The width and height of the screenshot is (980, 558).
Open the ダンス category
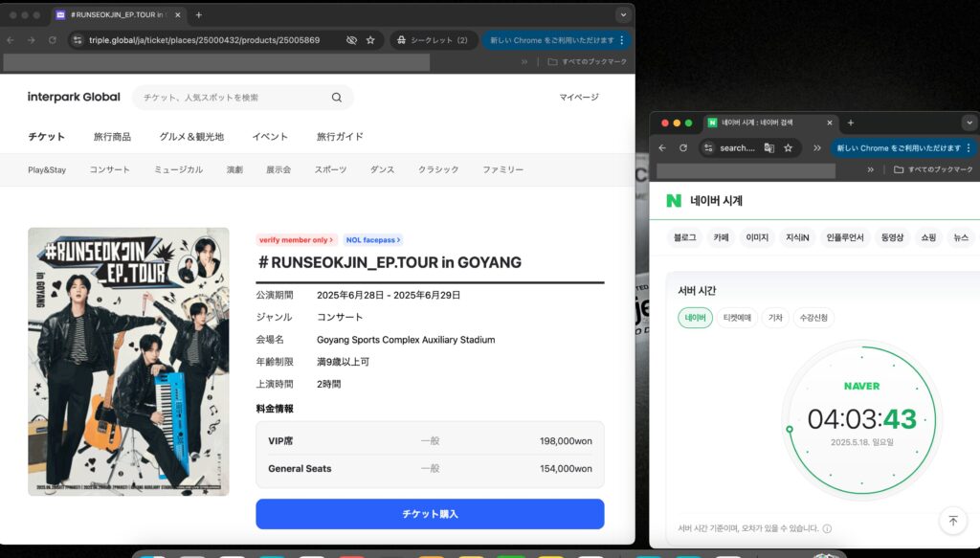382,170
